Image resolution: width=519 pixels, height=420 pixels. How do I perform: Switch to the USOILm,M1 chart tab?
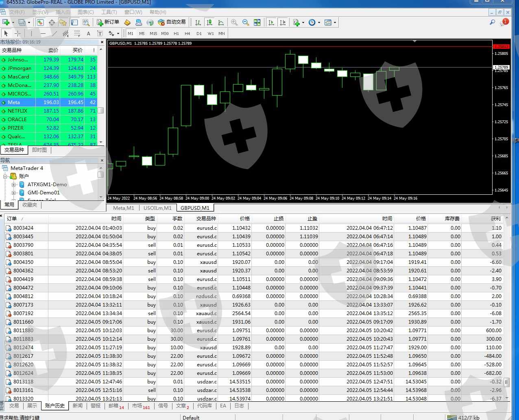tap(157, 208)
